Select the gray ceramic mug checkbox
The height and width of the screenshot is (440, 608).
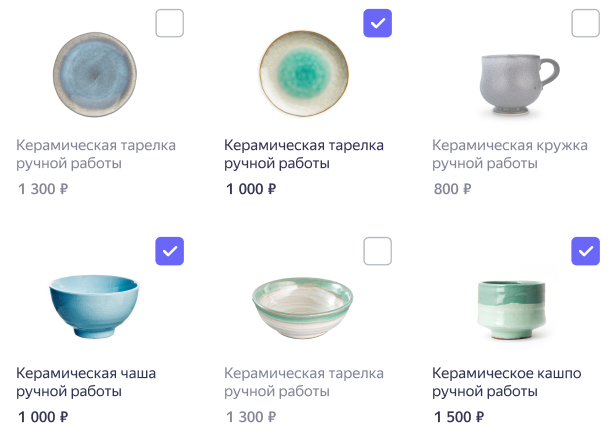point(586,23)
